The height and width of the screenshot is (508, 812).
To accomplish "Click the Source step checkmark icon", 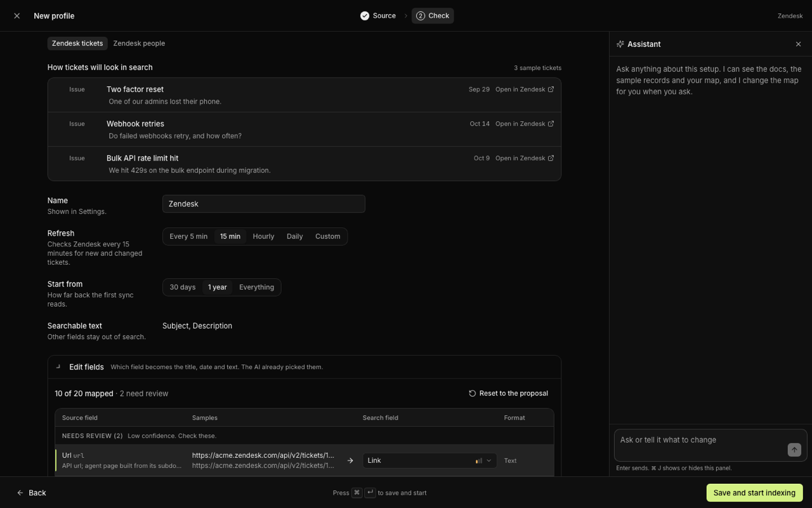I will (x=365, y=16).
